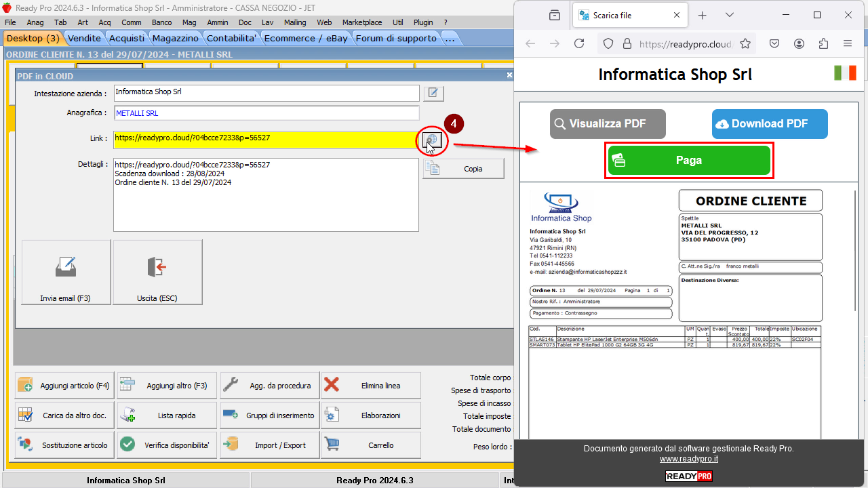Expand the list all tabs chevron
868x488 pixels.
pyautogui.click(x=730, y=15)
